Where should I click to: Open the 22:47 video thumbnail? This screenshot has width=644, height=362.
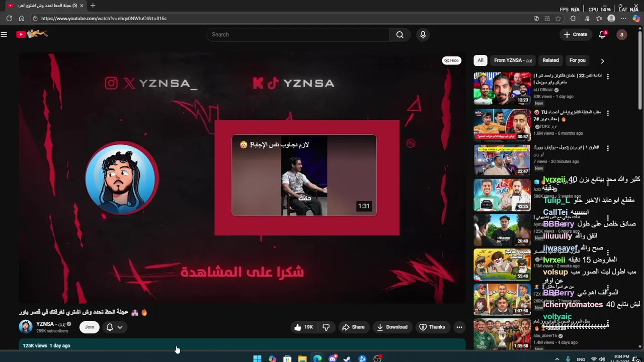[x=502, y=160]
